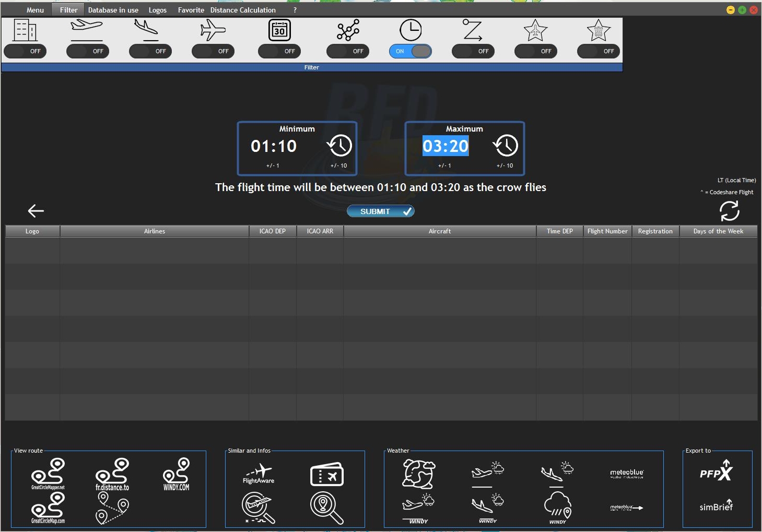Click the Minimum box history clock icon
Image resolution: width=762 pixels, height=532 pixels.
click(339, 146)
